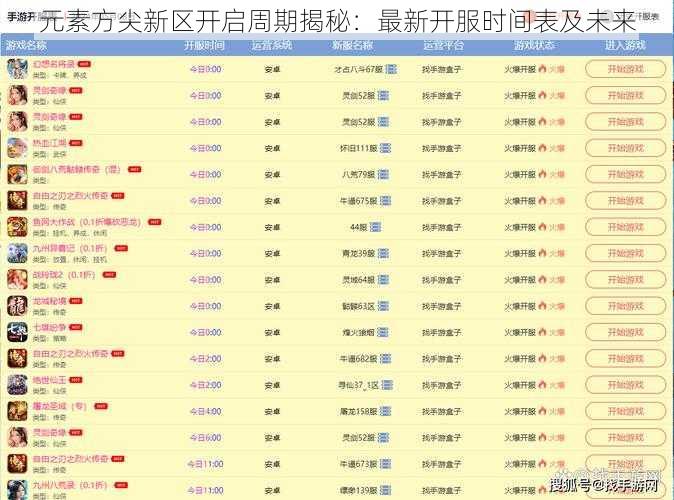Open the 绝世仙王 game icon
Image resolution: width=674 pixels, height=500 pixels.
coord(17,385)
